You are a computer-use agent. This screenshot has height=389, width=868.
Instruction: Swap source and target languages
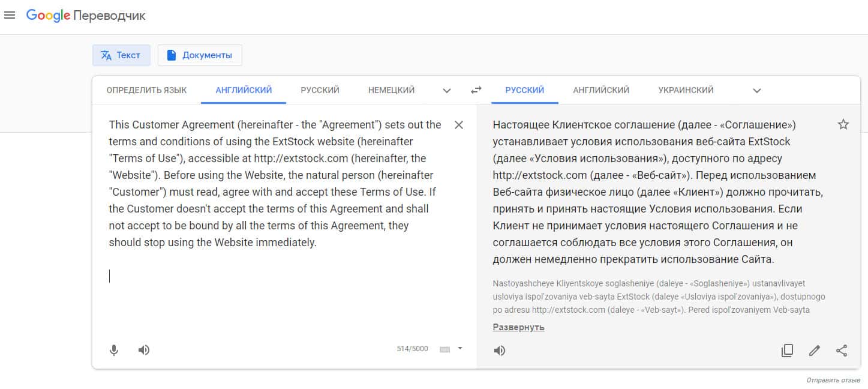[x=476, y=90]
